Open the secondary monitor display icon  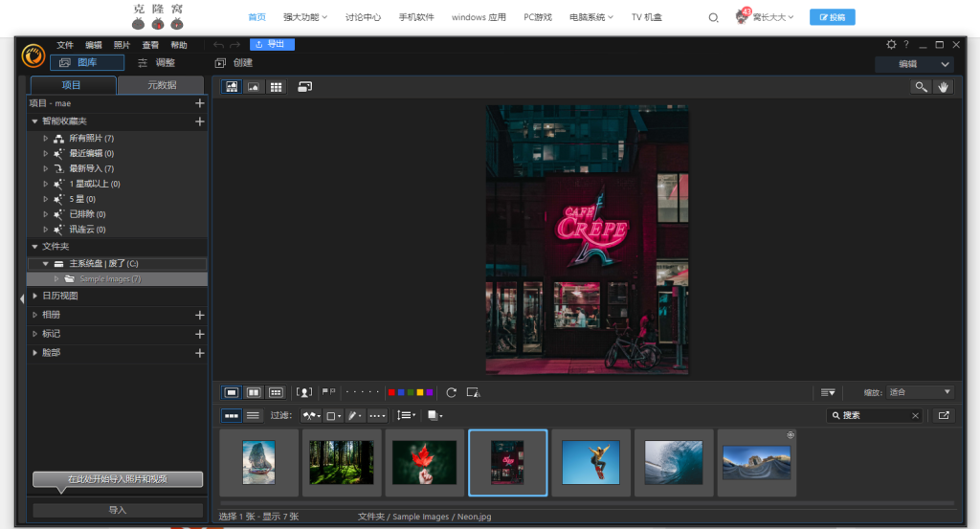(305, 87)
